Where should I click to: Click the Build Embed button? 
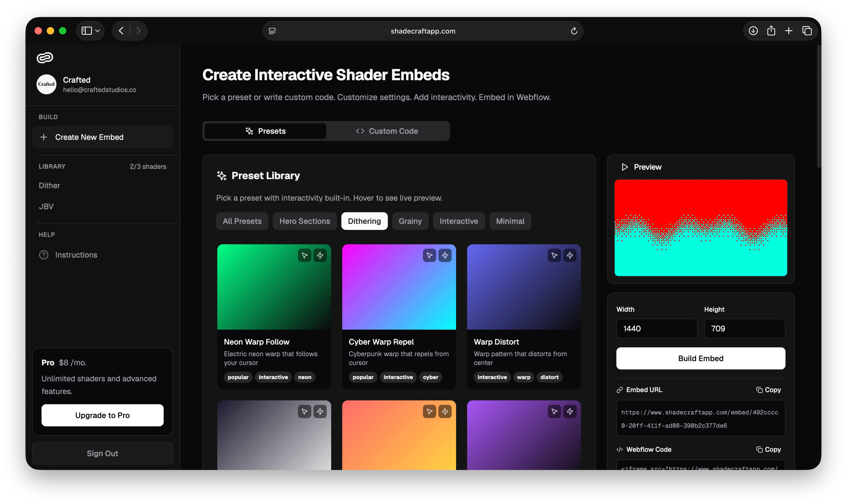coord(700,358)
